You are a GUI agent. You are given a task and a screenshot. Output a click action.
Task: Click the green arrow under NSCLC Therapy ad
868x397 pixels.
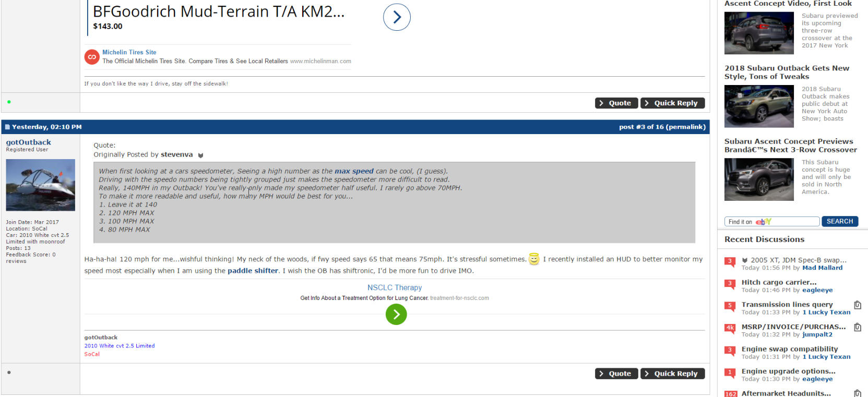396,314
